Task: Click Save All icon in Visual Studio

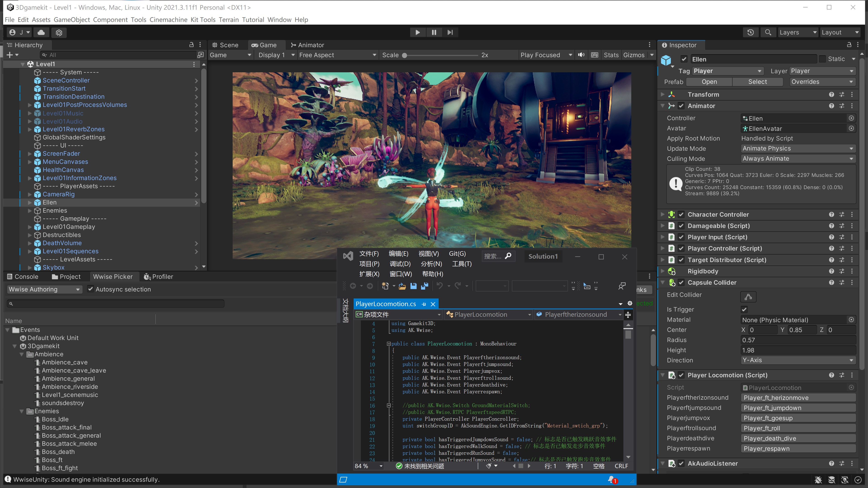Action: [x=425, y=286]
